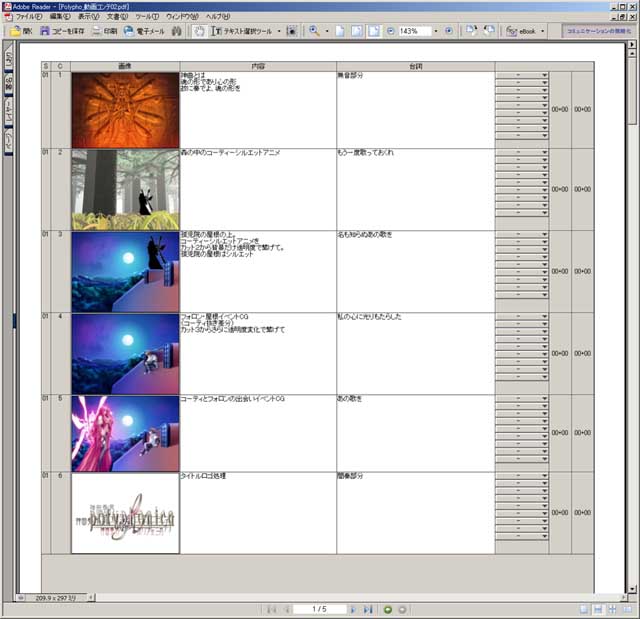This screenshot has width=640, height=619.
Task: Click the orange emblem thumbnail in cut 1
Action: [125, 110]
